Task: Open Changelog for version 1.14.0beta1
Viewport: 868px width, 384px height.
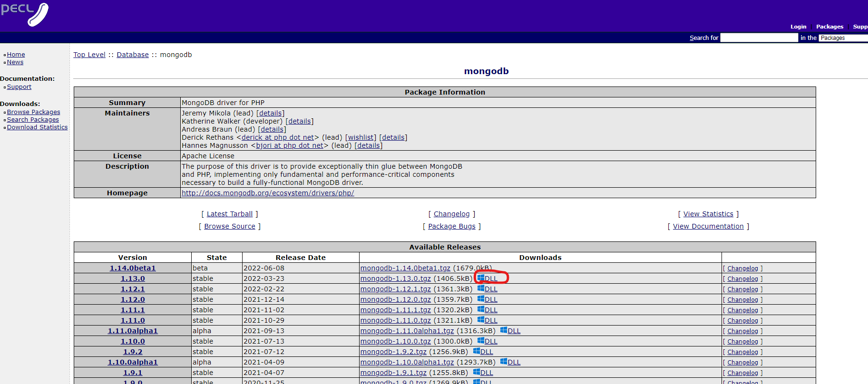Action: tap(742, 269)
